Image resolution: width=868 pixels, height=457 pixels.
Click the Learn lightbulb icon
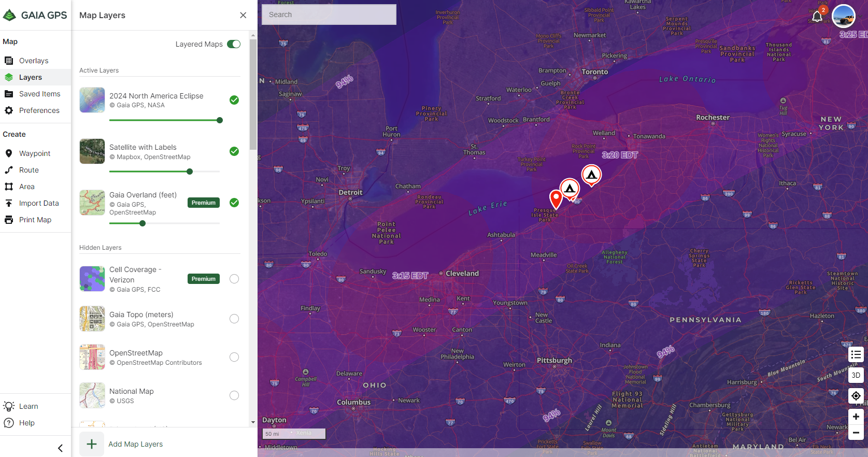pyautogui.click(x=9, y=406)
